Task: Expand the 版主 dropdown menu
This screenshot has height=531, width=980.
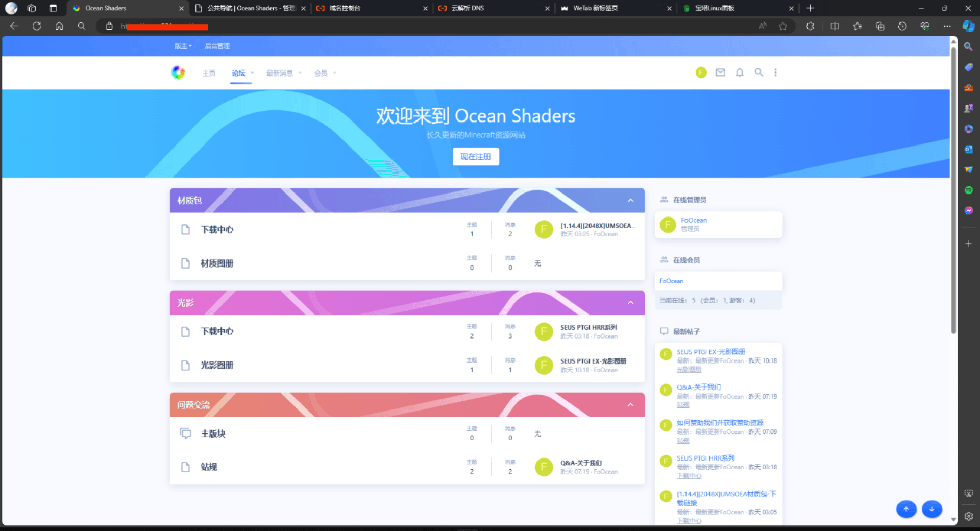Action: (x=183, y=46)
